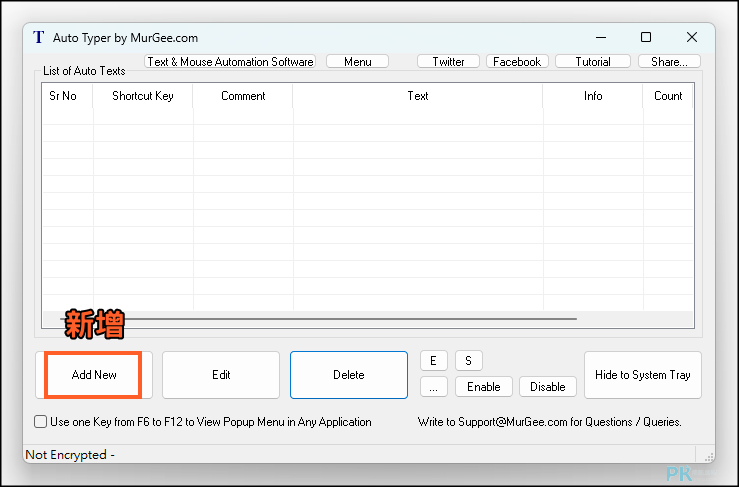Screen dimensions: 739x487
Task: Maximize the Auto Typer window
Action: [x=646, y=37]
